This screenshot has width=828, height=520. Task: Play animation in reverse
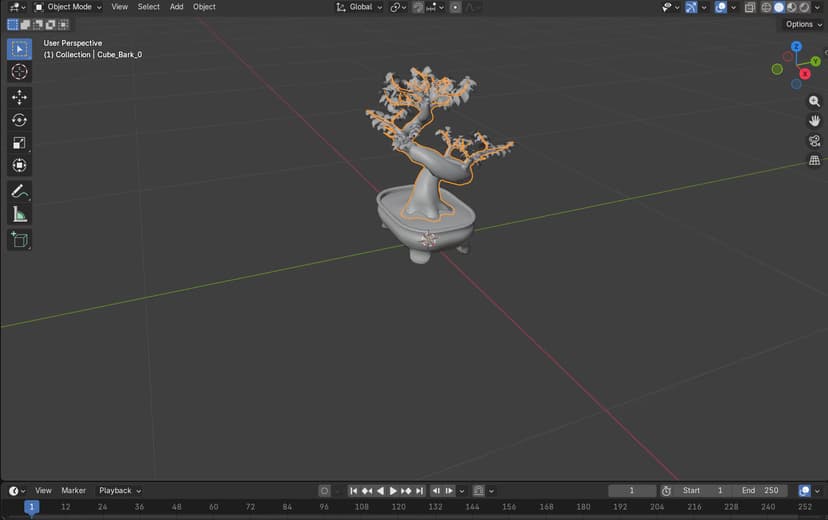[x=380, y=490]
